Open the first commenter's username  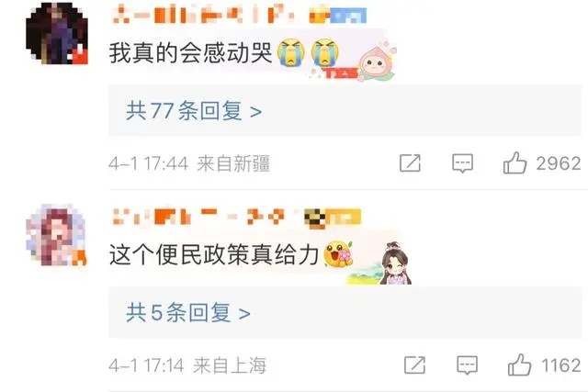pos(204,15)
